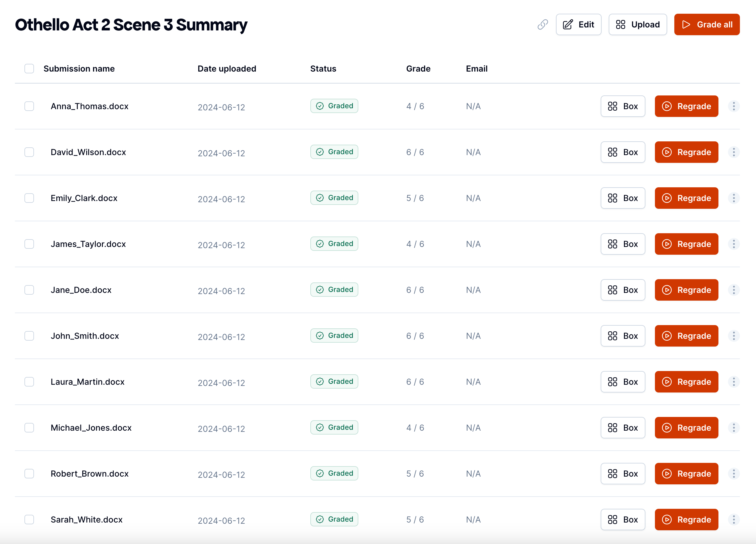The width and height of the screenshot is (756, 544).
Task: Regrade David_Wilson.docx submission
Action: (686, 152)
